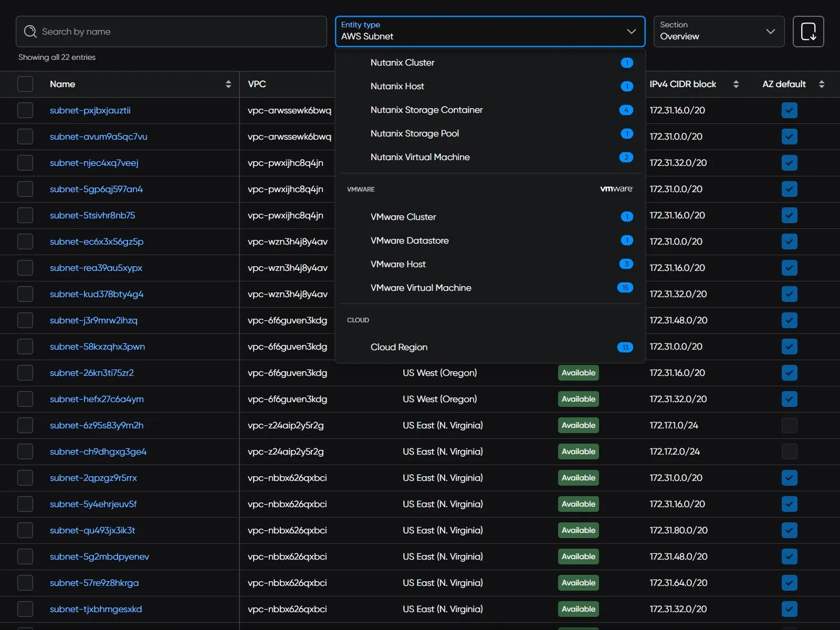Click the 172.31.80.0/20 CIDR value
Viewport: 840px width, 630px height.
point(678,530)
